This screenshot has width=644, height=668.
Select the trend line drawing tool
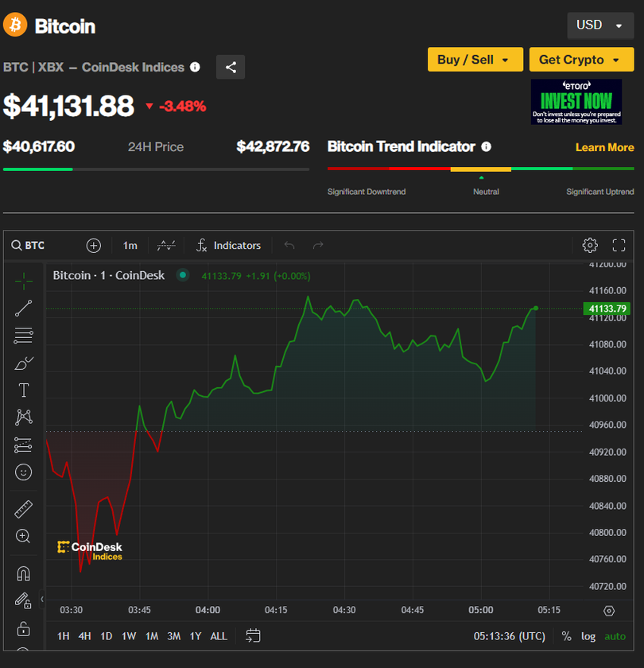(24, 309)
